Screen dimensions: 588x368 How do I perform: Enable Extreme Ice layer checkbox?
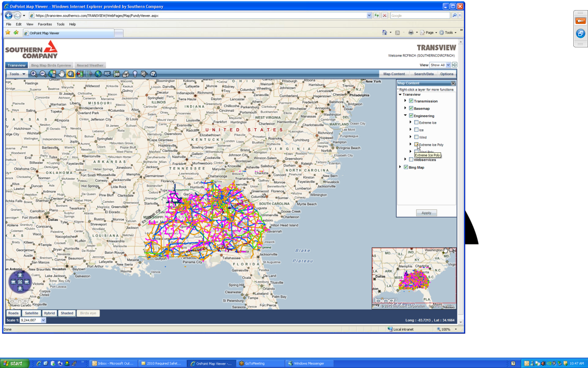point(416,123)
